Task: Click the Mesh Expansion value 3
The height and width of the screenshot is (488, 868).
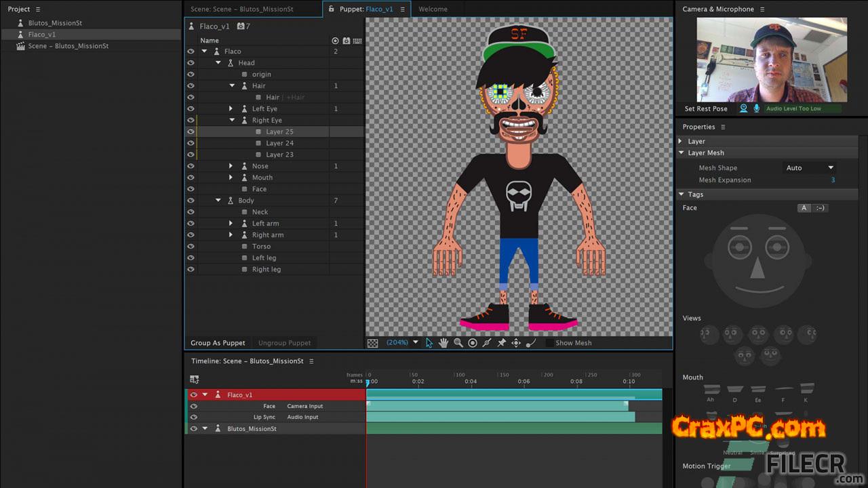Action: point(833,180)
